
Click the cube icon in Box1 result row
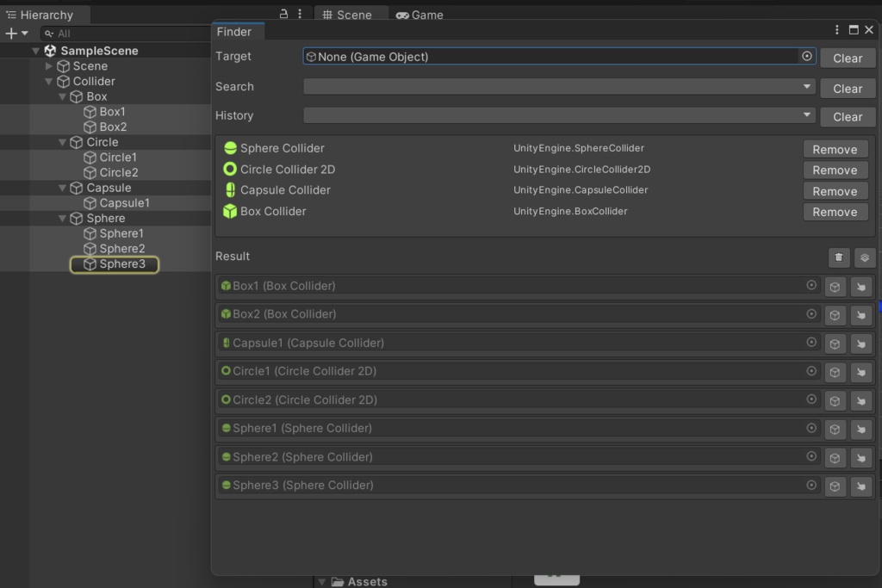835,287
